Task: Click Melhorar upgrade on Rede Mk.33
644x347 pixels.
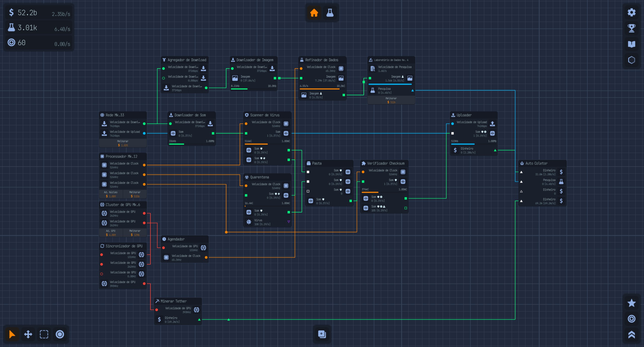Action: (123, 143)
